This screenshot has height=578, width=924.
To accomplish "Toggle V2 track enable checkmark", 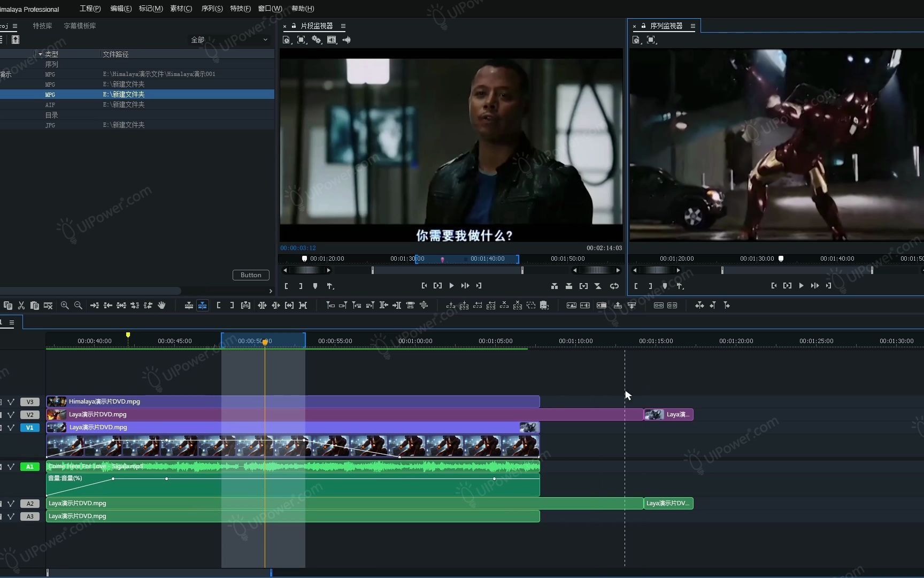I will tap(11, 414).
